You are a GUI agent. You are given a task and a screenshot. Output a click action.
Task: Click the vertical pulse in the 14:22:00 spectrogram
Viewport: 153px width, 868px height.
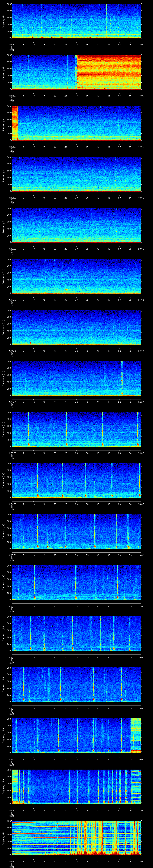pyautogui.click(x=122, y=378)
